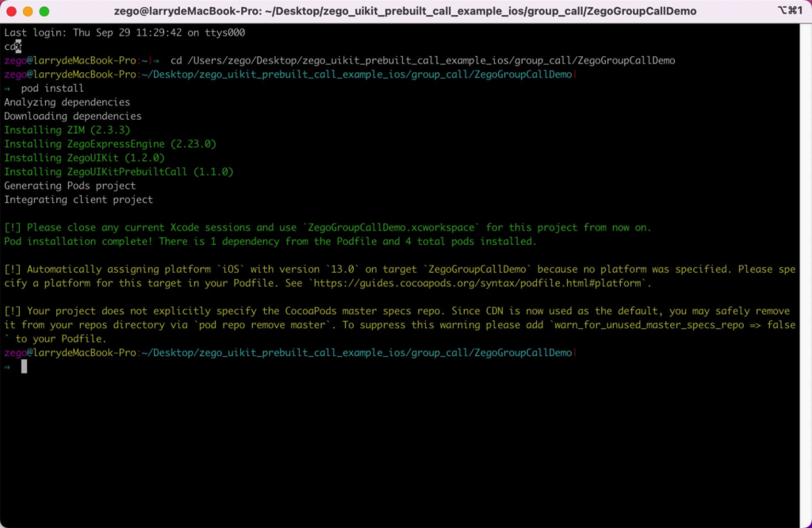Image resolution: width=812 pixels, height=528 pixels.
Task: Click 'Installing ZegoUIKitPrebuiltCall (1.1.0)' line
Action: pos(119,172)
